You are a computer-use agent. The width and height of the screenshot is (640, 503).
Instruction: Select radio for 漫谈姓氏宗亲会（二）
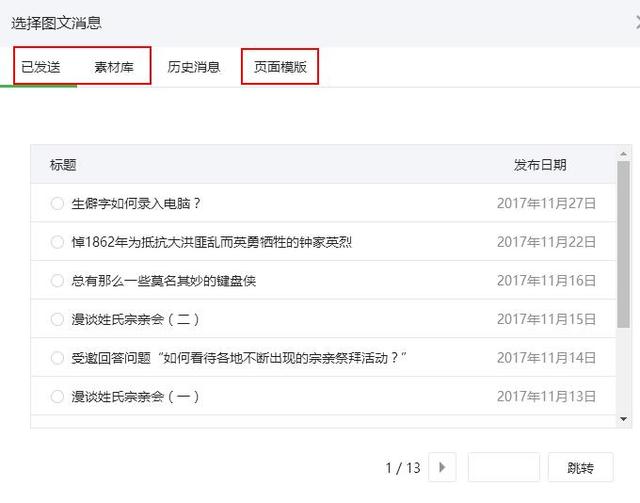pyautogui.click(x=57, y=319)
